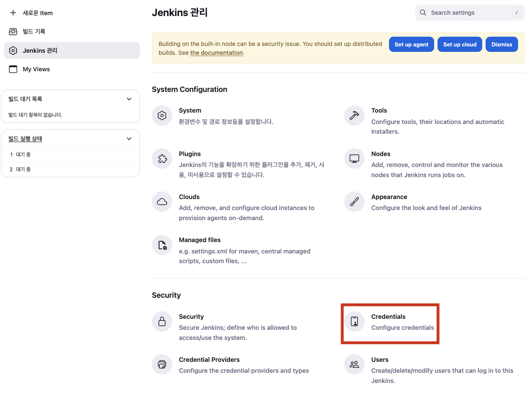The width and height of the screenshot is (532, 396).
Task: Click the description 환경변수 및 경로 정보등을 설정합니다.
Action: (x=226, y=121)
